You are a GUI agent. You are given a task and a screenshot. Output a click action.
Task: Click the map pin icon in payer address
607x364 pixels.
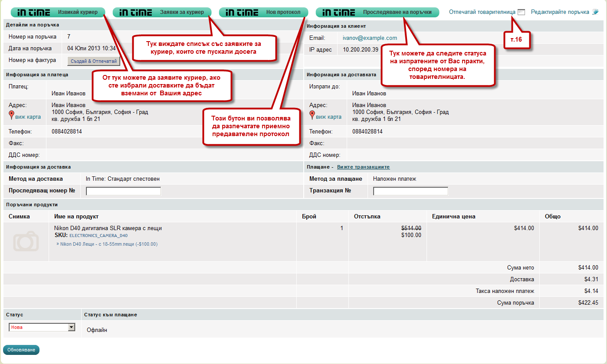[x=12, y=115]
